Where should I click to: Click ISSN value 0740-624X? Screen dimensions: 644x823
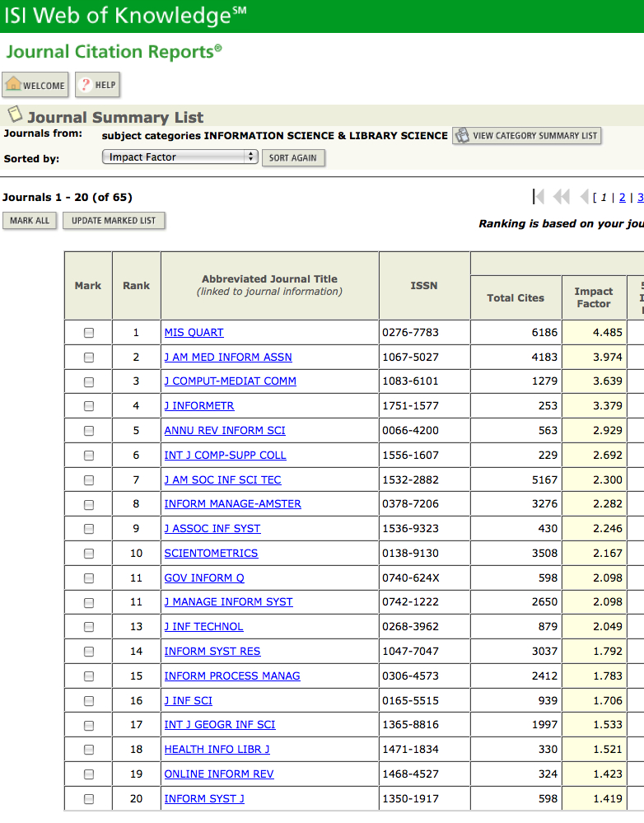(411, 578)
